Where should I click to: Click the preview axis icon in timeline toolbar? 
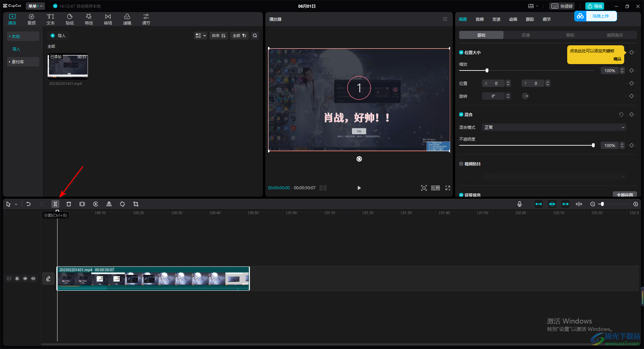coord(579,204)
